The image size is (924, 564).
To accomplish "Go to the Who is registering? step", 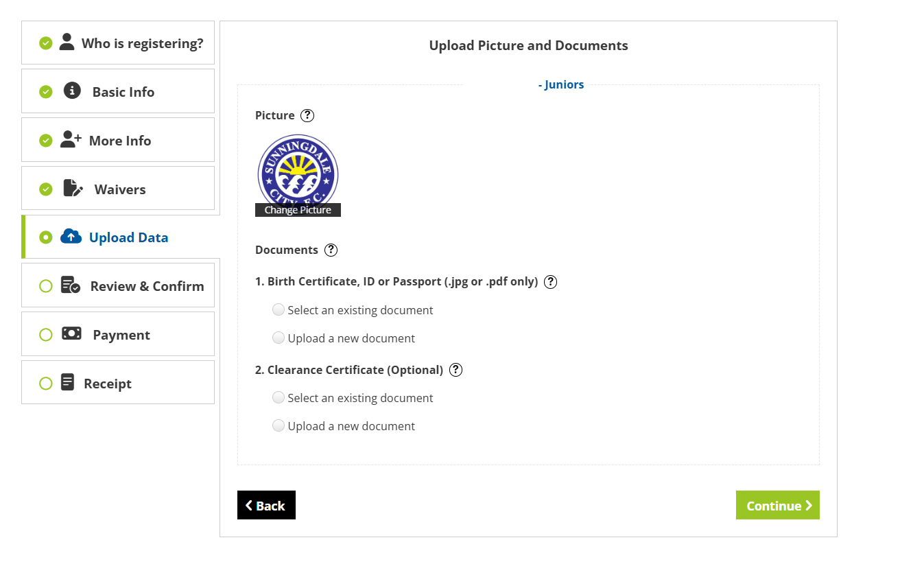I will point(142,43).
